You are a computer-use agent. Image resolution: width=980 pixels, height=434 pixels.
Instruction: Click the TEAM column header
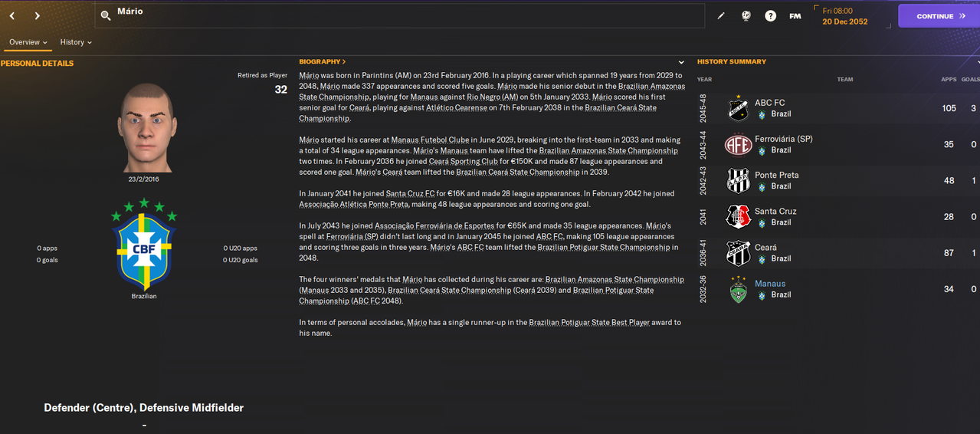[844, 80]
